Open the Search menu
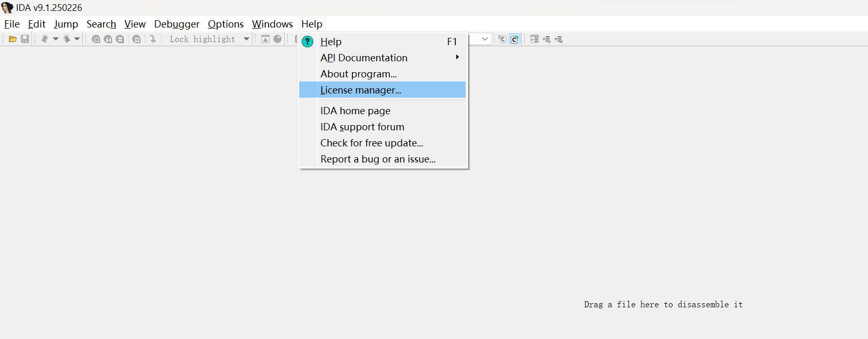Viewport: 868px width, 339px height. tap(101, 24)
